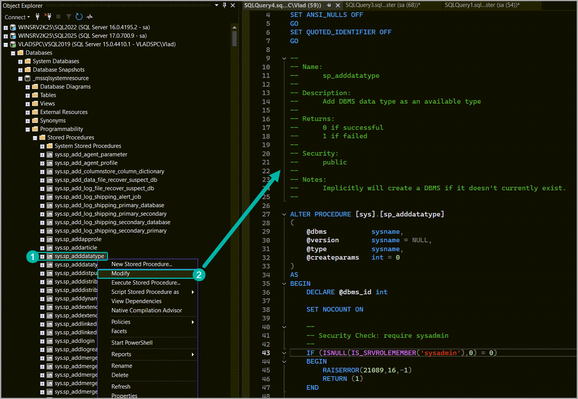578x399 pixels.
Task: Choose New Stored Procedure... from the context menu
Action: (147, 264)
